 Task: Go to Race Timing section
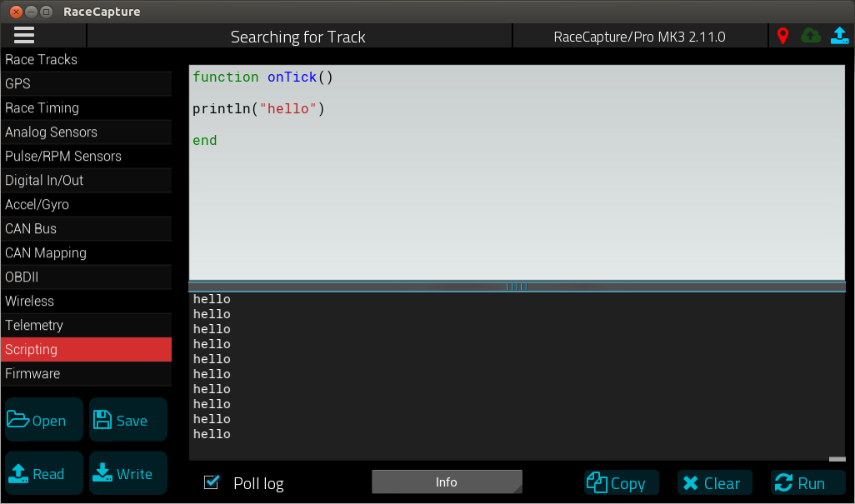point(86,108)
